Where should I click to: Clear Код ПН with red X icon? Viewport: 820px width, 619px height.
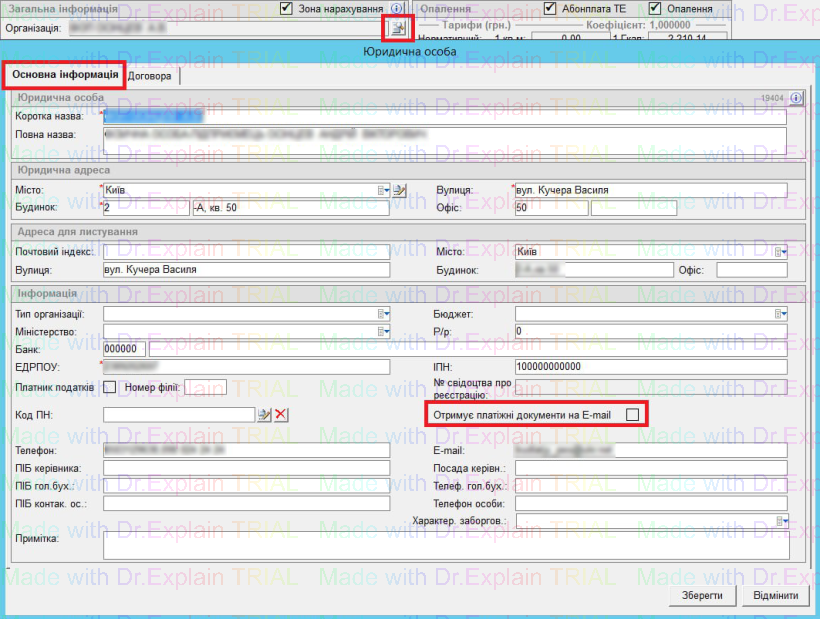click(281, 415)
